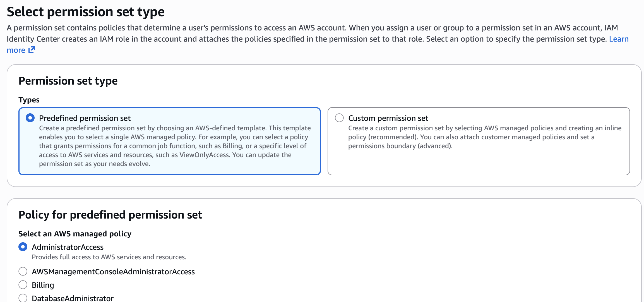The width and height of the screenshot is (644, 302).
Task: Choose the AdministratorAccess managed policy
Action: pyautogui.click(x=22, y=247)
